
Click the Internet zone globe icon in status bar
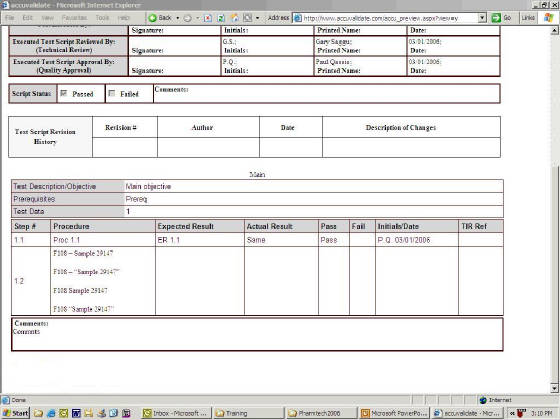coord(483,400)
